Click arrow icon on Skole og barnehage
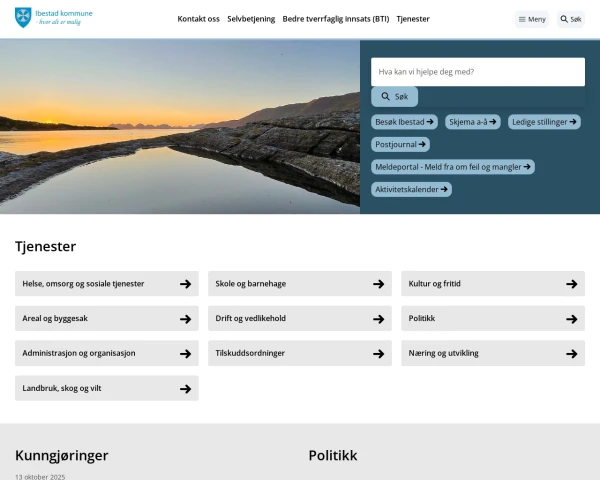 pyautogui.click(x=378, y=284)
